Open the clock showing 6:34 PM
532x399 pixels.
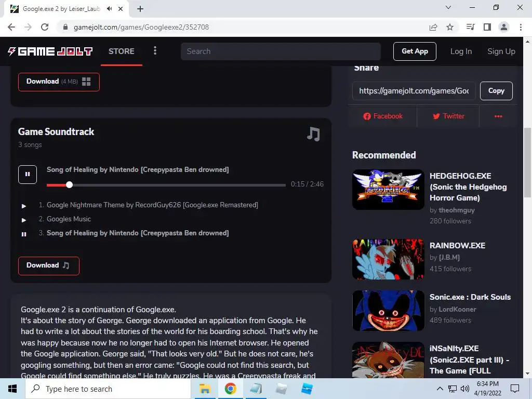[x=487, y=389]
